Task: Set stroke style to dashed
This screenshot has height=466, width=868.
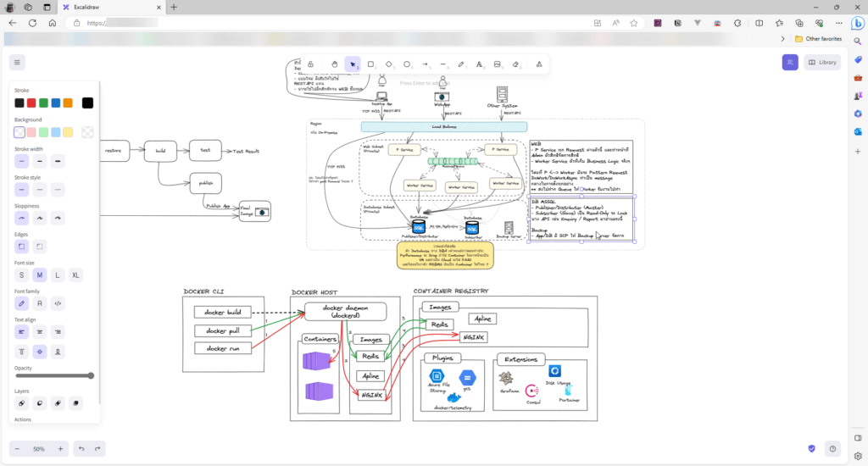Action: [39, 190]
